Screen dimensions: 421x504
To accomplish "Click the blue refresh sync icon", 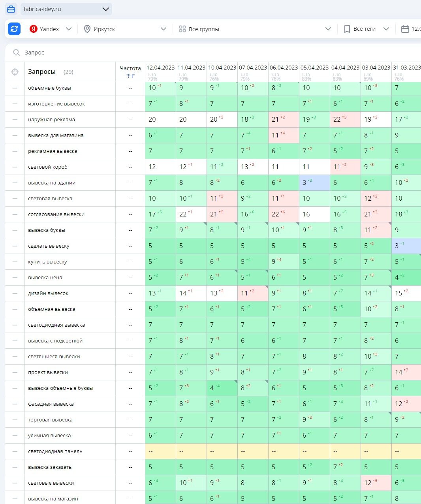I will [14, 29].
